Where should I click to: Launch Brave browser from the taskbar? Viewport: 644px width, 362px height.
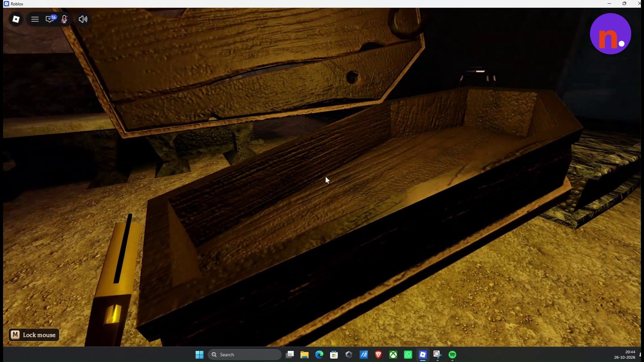[378, 355]
